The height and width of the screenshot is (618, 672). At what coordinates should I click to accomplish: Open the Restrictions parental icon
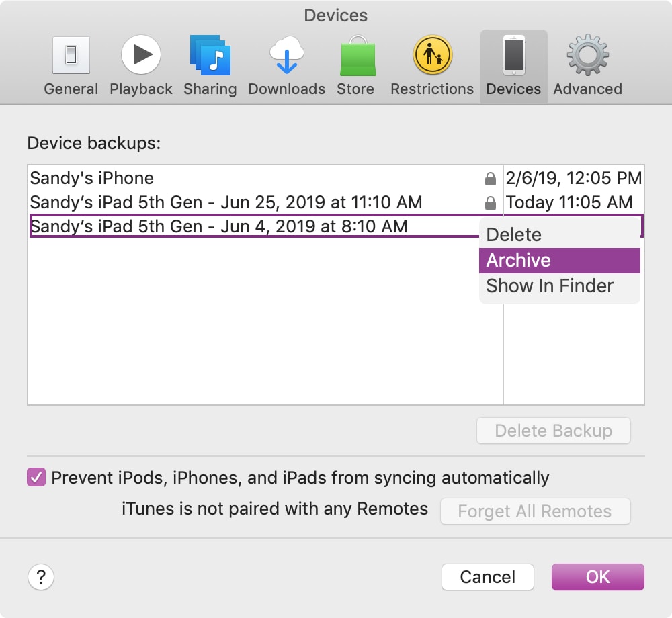pyautogui.click(x=432, y=55)
